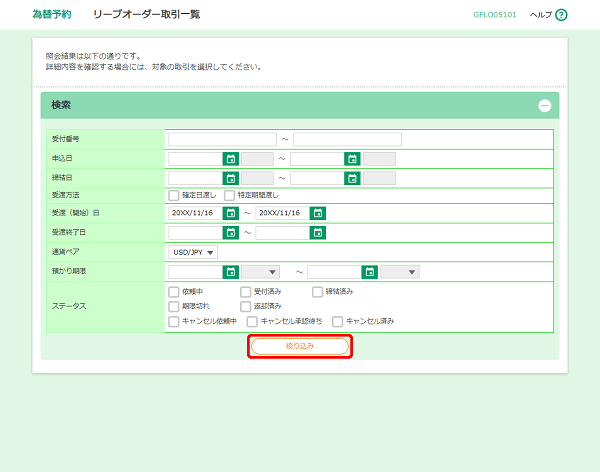Click grey time box after 締結日 start

(258, 178)
